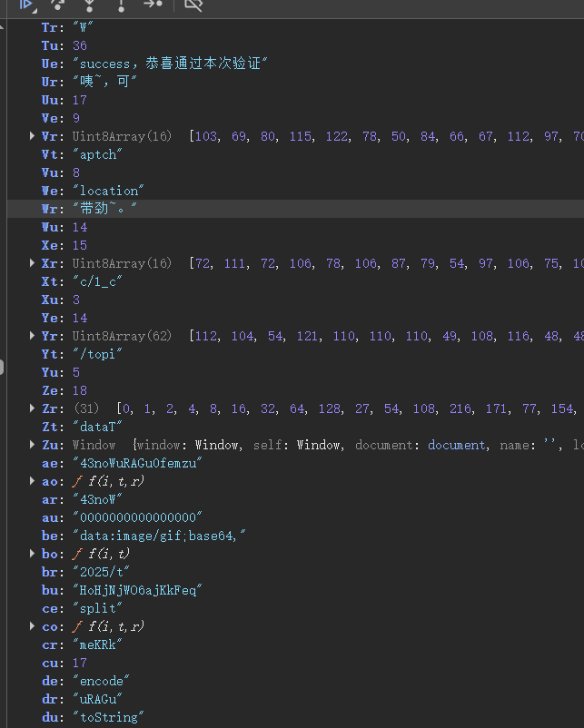The image size is (584, 728).
Task: Click the ar value "43noW"
Action: click(97, 499)
